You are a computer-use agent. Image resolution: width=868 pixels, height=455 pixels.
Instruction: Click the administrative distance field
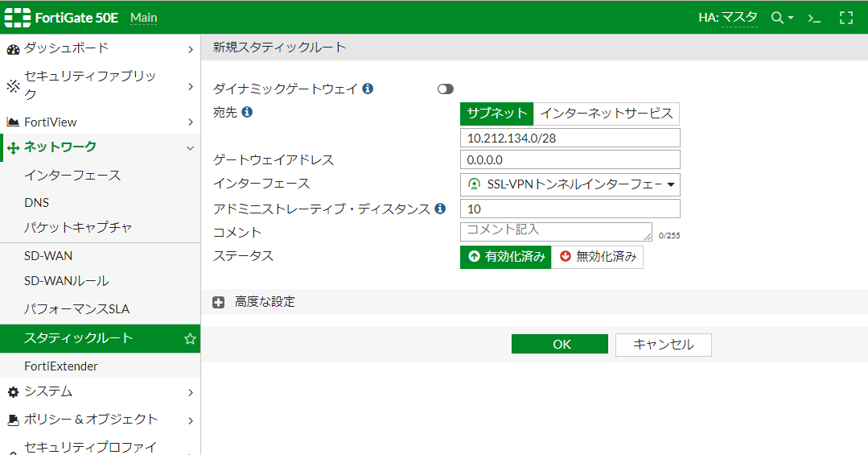pos(570,209)
